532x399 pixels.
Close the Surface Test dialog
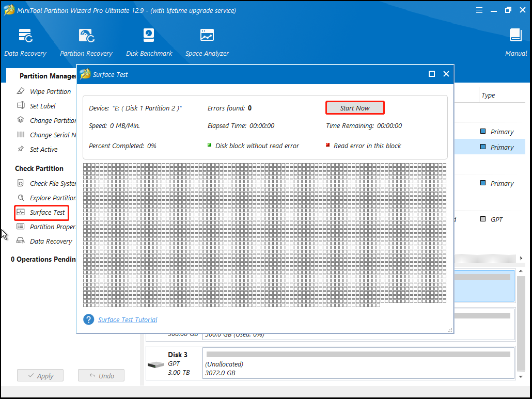pyautogui.click(x=446, y=74)
